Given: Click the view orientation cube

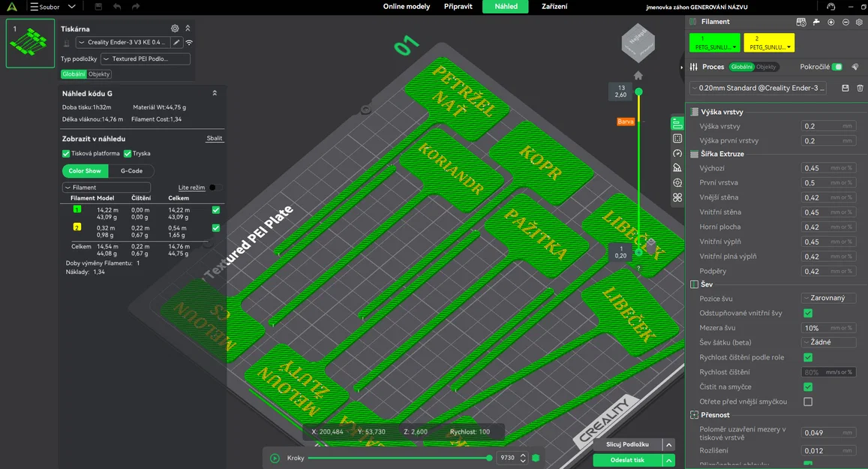Looking at the screenshot, I should [x=638, y=44].
